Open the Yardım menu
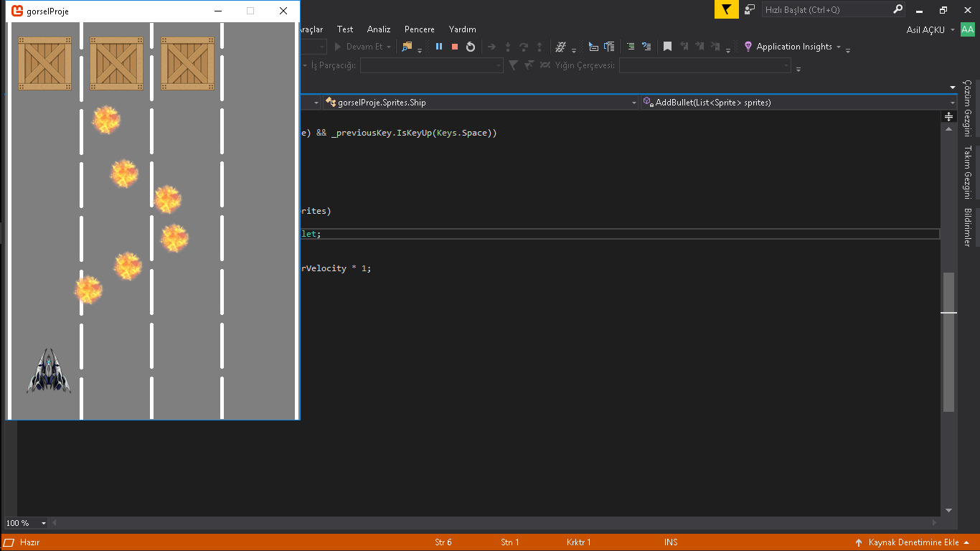 click(x=463, y=29)
